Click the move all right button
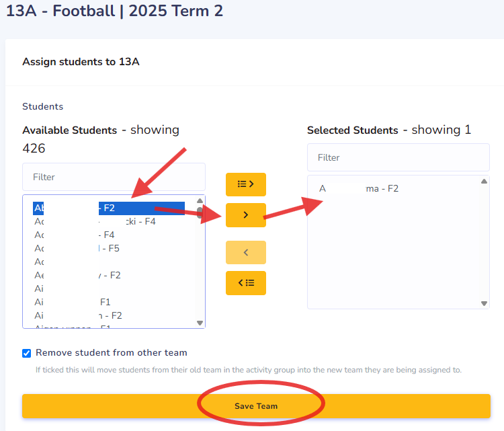The image size is (504, 431). [245, 184]
